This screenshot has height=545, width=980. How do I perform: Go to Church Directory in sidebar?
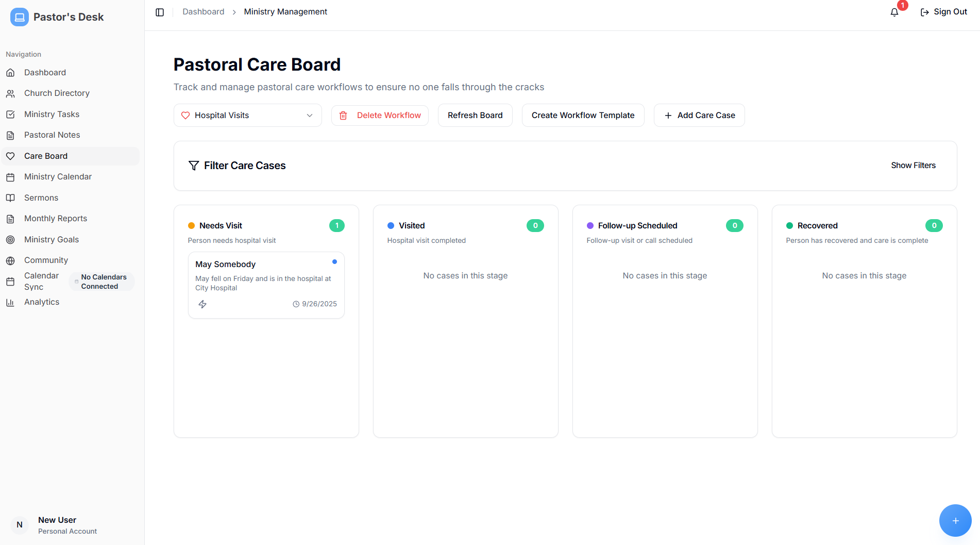(57, 93)
